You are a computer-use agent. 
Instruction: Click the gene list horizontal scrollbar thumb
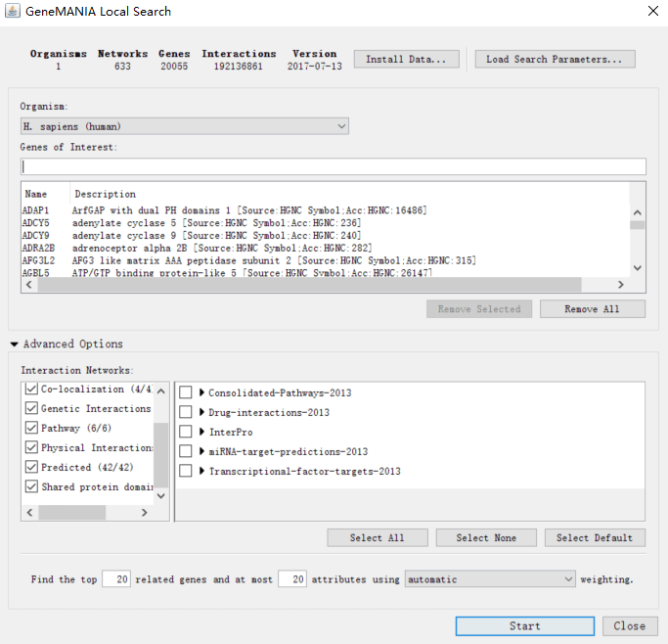click(309, 284)
